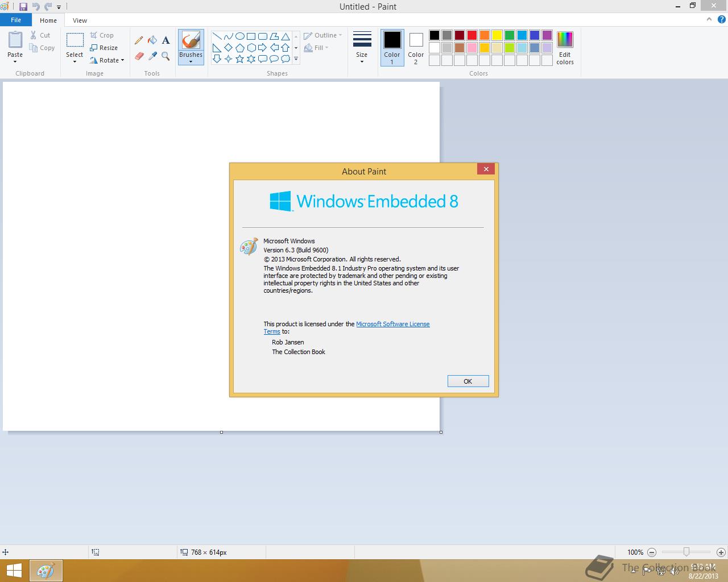Click the Copy button

42,48
